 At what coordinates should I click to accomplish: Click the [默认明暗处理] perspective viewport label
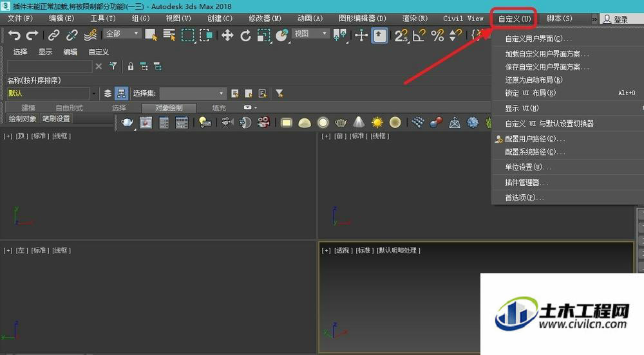399,250
